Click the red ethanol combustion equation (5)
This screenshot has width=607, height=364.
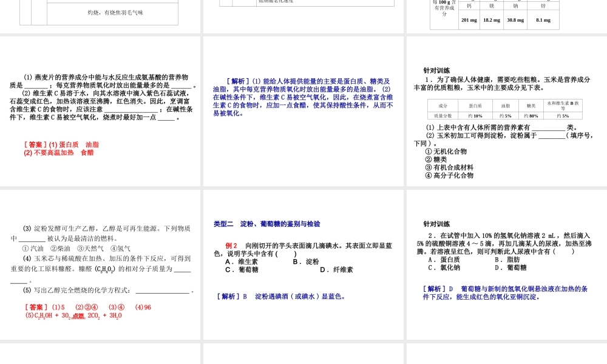tap(73, 315)
